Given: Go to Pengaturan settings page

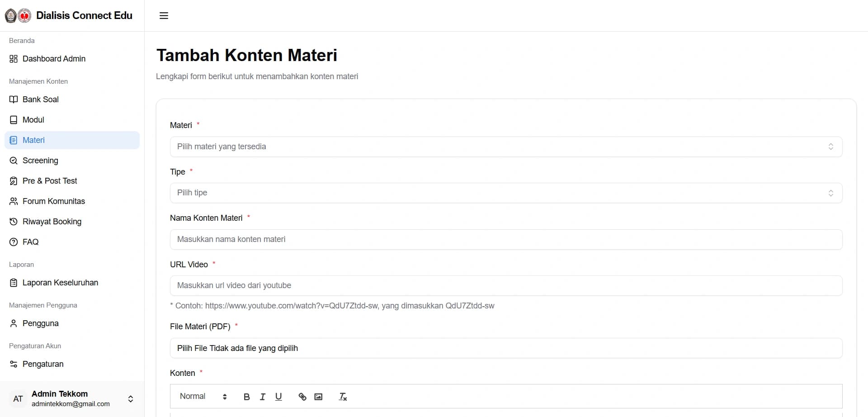Looking at the screenshot, I should [72, 364].
